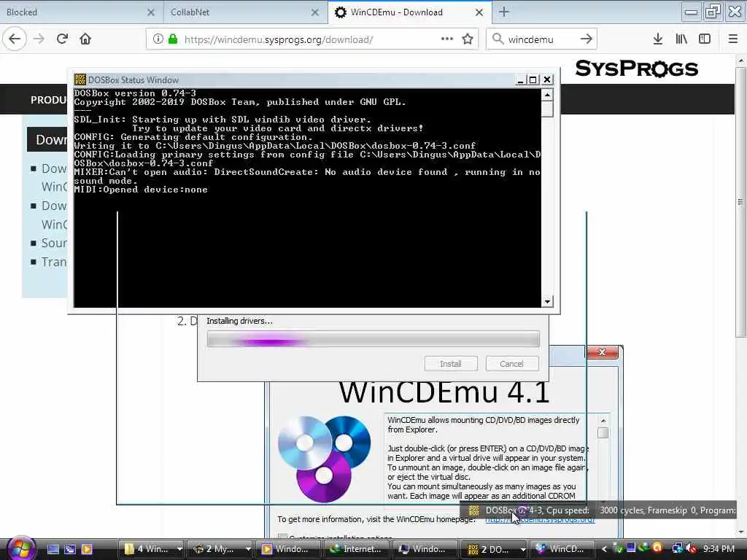Show site information icon in address bar
Image resolution: width=747 pixels, height=560 pixels.
point(158,39)
